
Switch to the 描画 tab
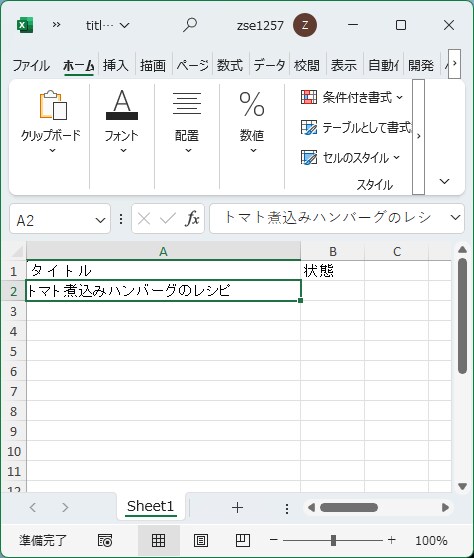[153, 65]
